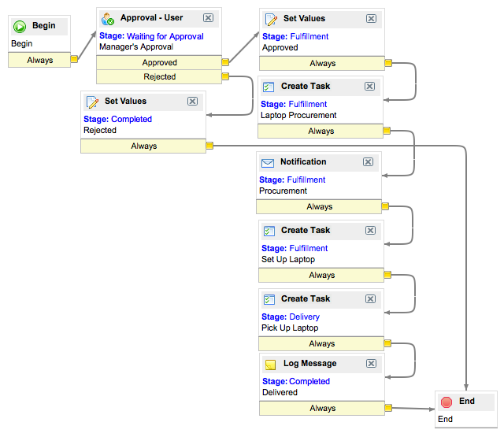
Task: Click the yellow connector on Set Up Laptop Always
Action: [387, 275]
